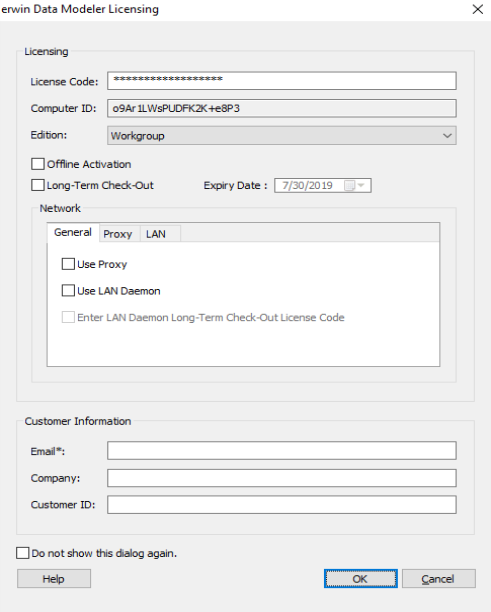Screen dimensions: 491x612
Task: Select the Computer ID field
Action: pos(282,108)
